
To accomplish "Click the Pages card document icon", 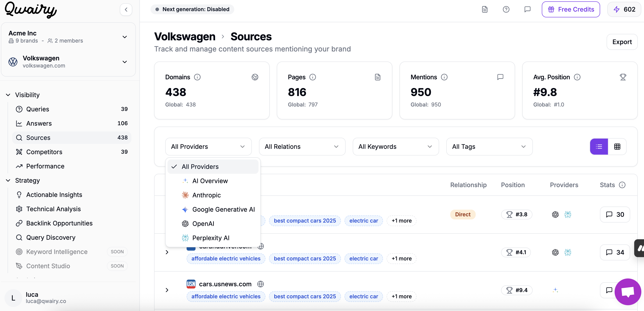I will pos(377,77).
